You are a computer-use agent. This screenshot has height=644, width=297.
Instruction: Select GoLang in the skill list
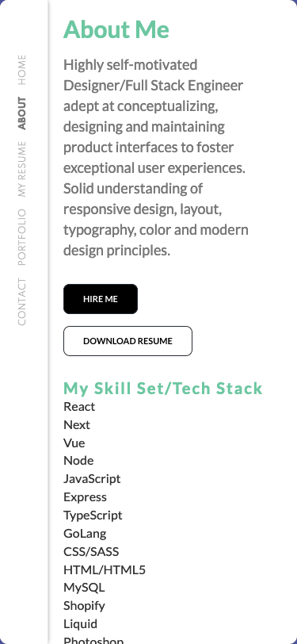pyautogui.click(x=85, y=534)
